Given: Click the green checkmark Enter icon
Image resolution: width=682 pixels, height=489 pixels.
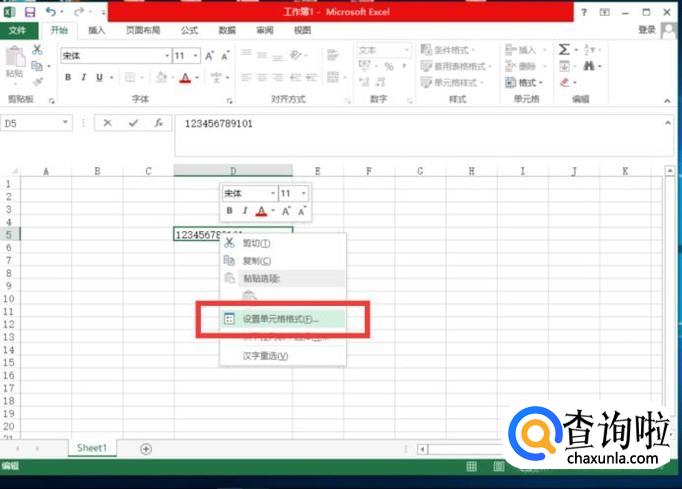Looking at the screenshot, I should click(x=132, y=123).
